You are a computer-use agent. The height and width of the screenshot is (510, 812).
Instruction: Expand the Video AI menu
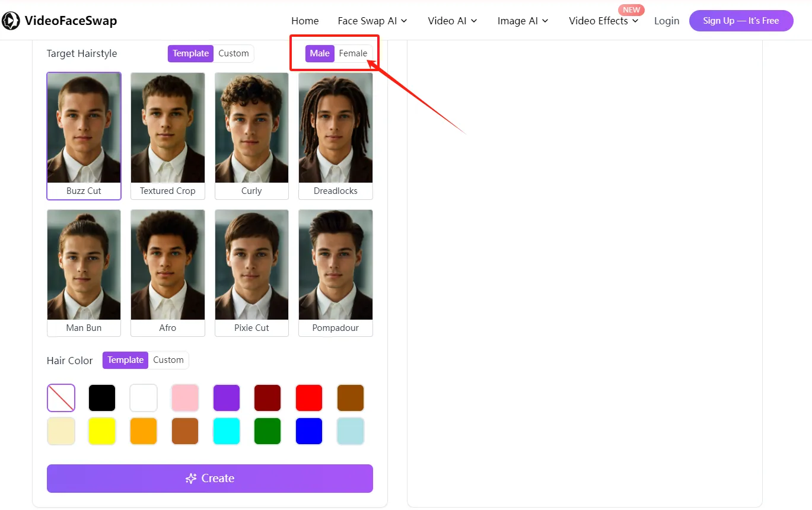coord(453,21)
